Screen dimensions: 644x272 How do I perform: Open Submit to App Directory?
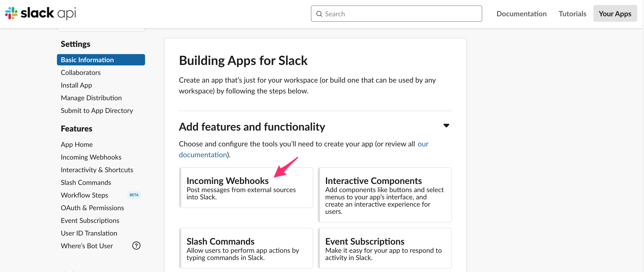(x=97, y=110)
